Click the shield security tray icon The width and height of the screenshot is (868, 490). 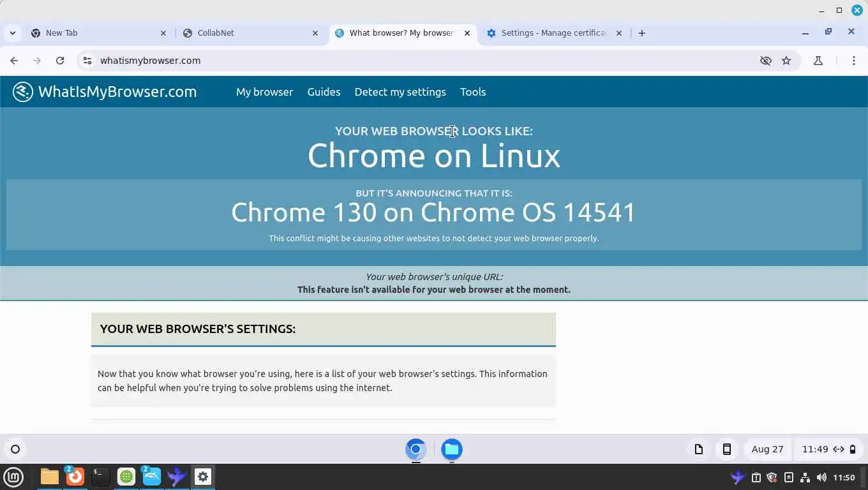pos(772,477)
